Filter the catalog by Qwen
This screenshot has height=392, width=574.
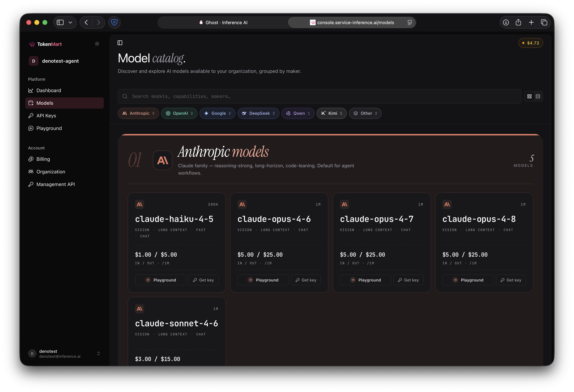coord(298,113)
